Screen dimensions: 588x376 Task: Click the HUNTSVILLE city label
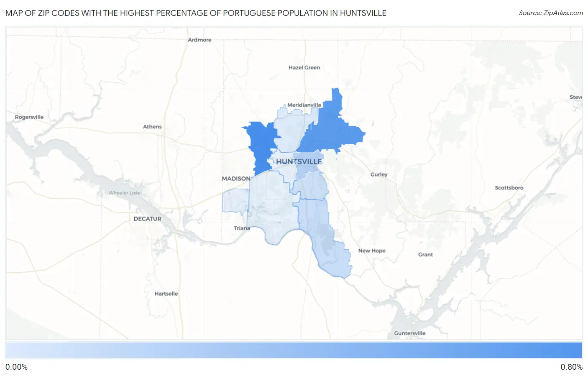click(299, 161)
